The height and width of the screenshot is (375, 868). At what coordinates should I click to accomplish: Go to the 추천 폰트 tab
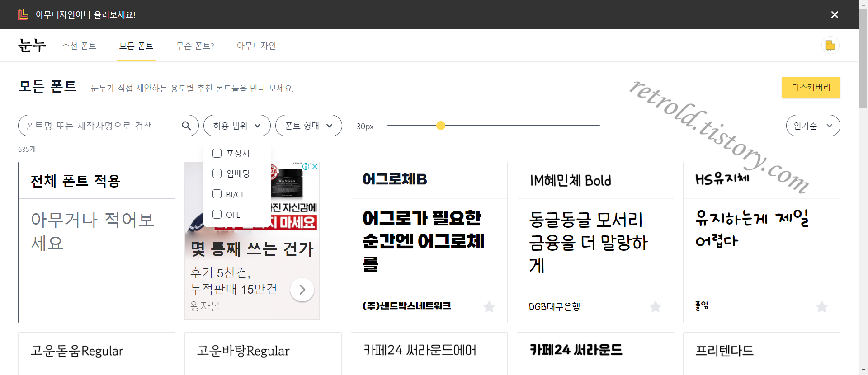point(79,46)
